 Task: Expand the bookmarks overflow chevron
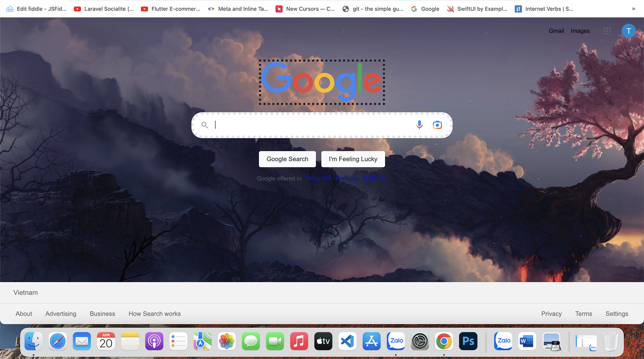[x=633, y=9]
